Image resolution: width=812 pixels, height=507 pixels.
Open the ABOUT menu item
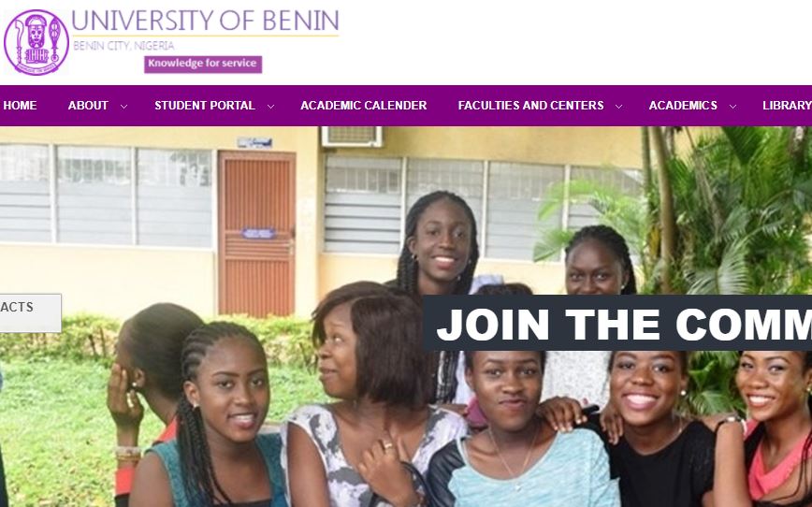click(88, 106)
